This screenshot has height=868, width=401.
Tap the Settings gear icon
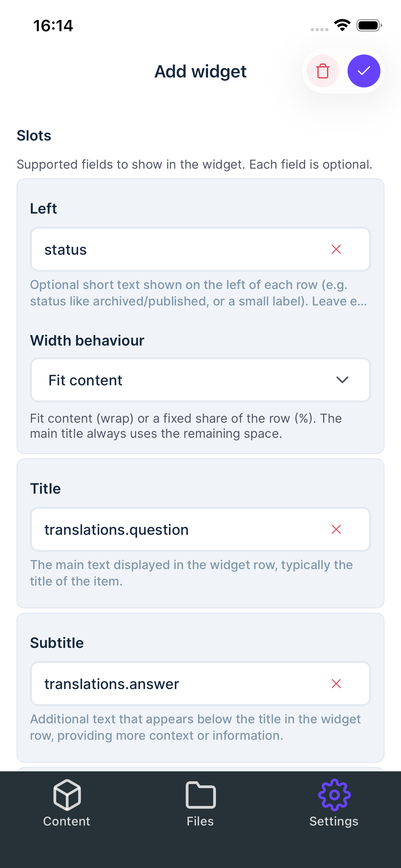point(334,795)
